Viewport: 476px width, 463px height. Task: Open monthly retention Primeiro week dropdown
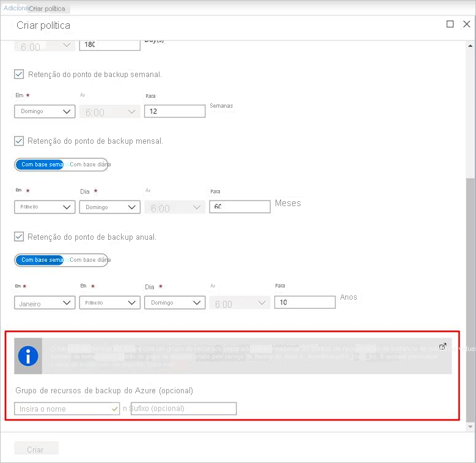pos(45,207)
